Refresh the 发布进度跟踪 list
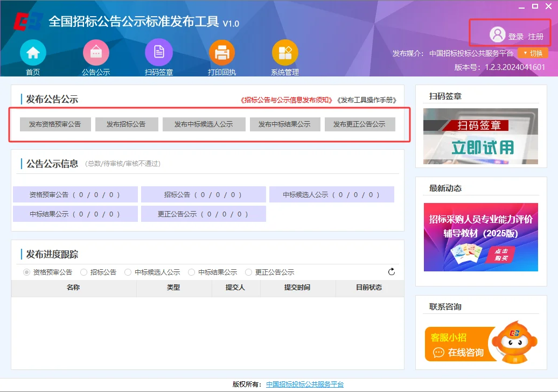 coord(392,272)
